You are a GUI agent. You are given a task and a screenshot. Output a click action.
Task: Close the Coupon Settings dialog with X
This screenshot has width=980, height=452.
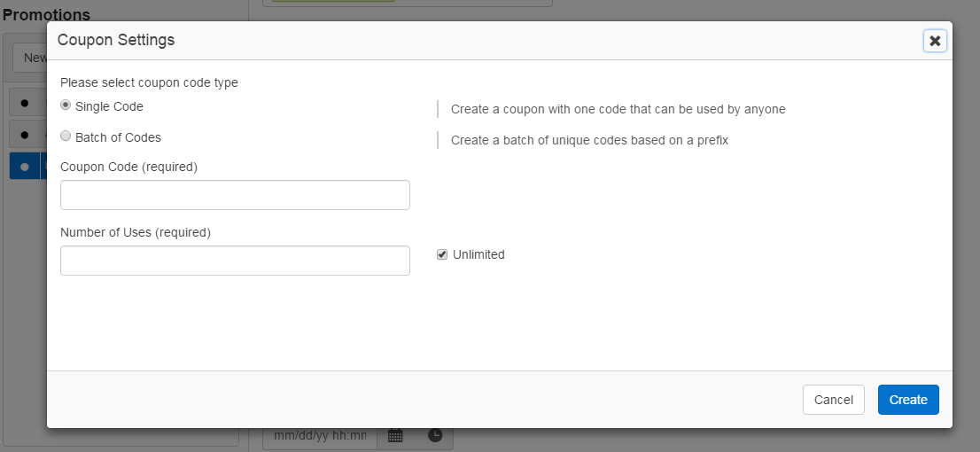934,41
